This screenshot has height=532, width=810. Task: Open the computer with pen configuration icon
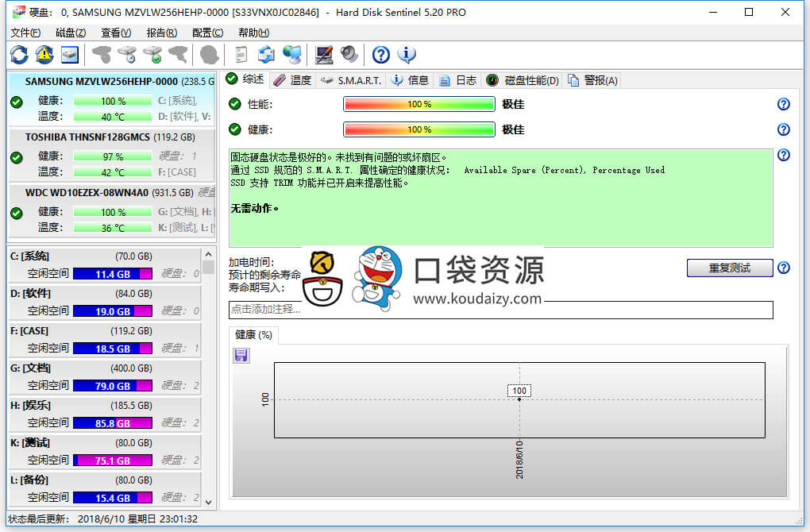tap(324, 54)
